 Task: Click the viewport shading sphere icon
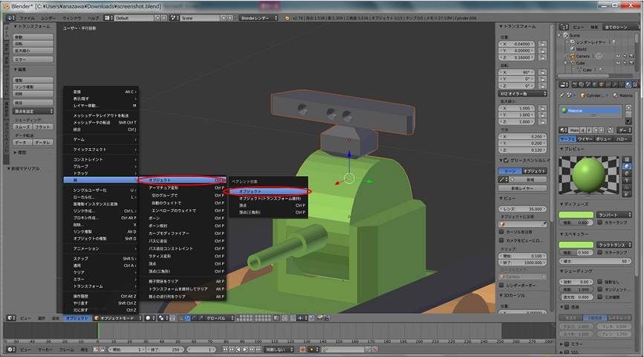(149, 318)
